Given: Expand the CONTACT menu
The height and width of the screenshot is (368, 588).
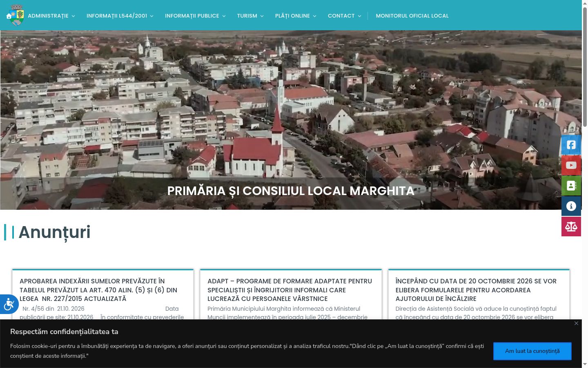Looking at the screenshot, I should click(x=345, y=16).
